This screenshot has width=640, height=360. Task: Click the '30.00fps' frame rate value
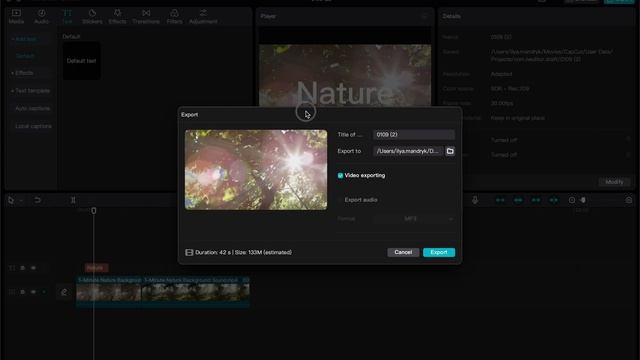(502, 103)
